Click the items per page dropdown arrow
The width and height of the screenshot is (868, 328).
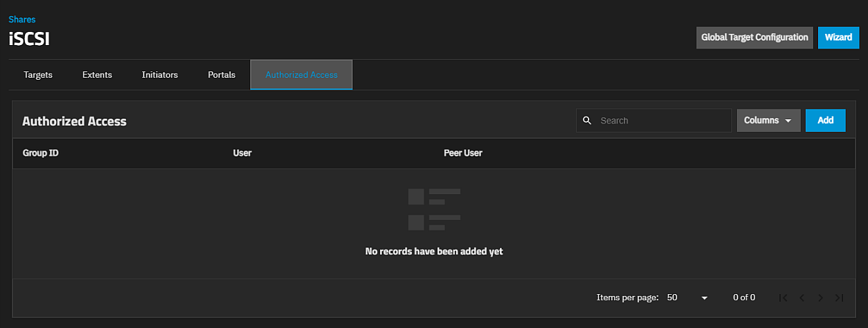(704, 297)
